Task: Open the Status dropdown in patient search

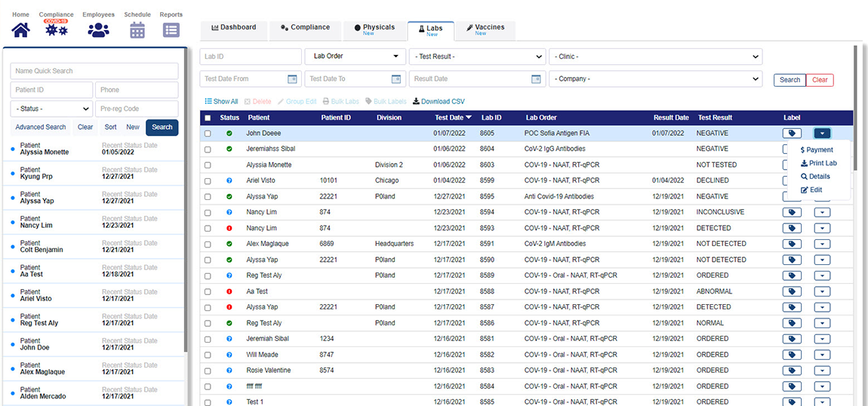Action: coord(51,109)
